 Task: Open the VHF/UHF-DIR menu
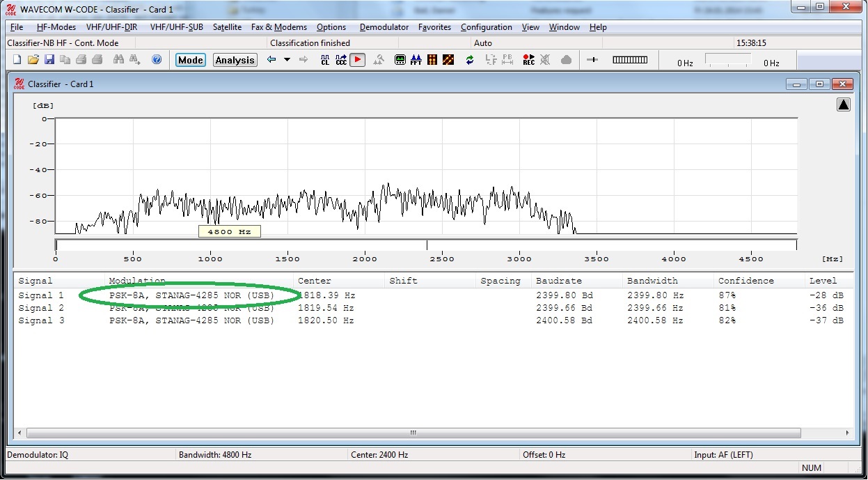pos(111,27)
